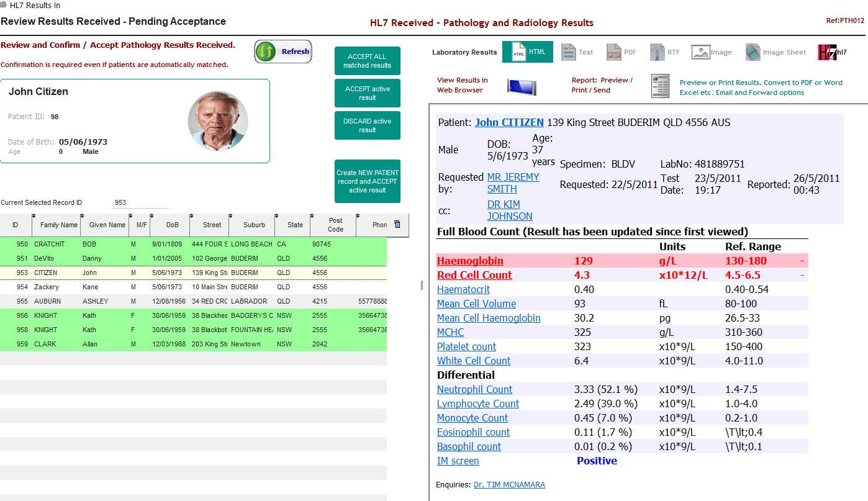Switch to Text results view
868x501 pixels.
point(577,52)
